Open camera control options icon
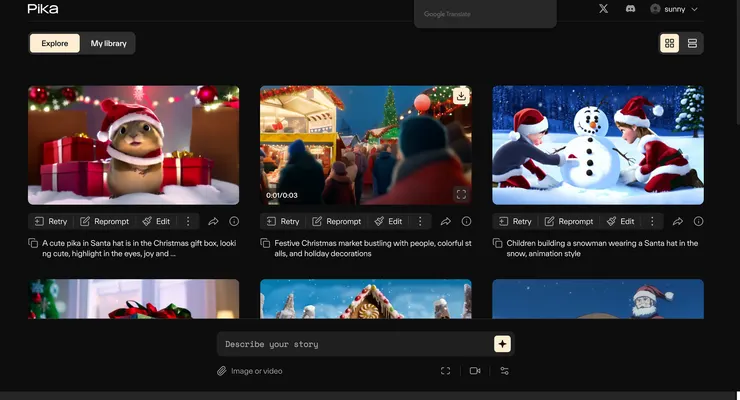This screenshot has width=740, height=400. [x=475, y=371]
